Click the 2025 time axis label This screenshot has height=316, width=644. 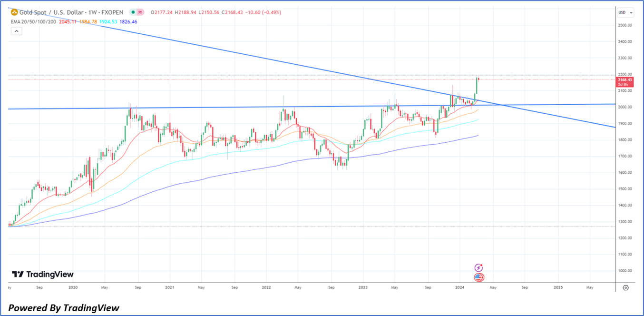(558, 287)
